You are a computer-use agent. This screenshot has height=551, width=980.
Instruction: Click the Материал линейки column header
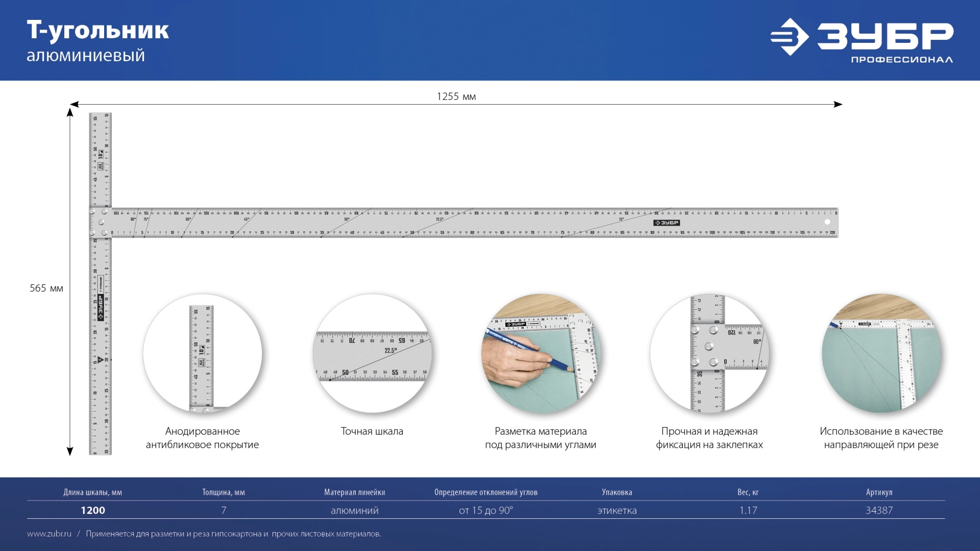coord(354,492)
